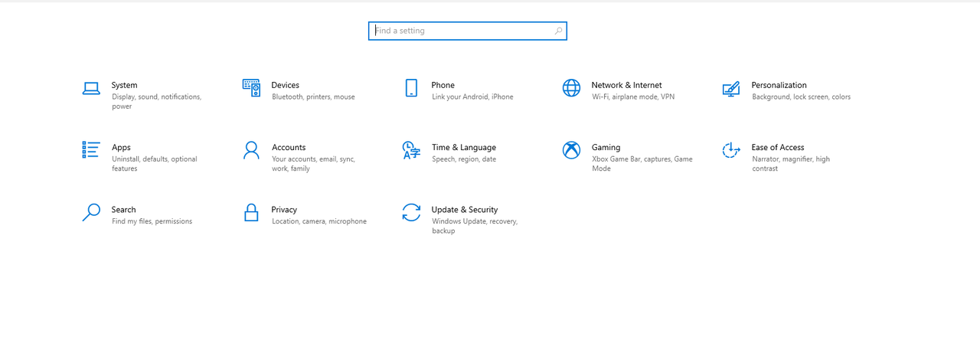The height and width of the screenshot is (340, 980).
Task: Click 'Find my files, permissions' description
Action: tap(152, 221)
